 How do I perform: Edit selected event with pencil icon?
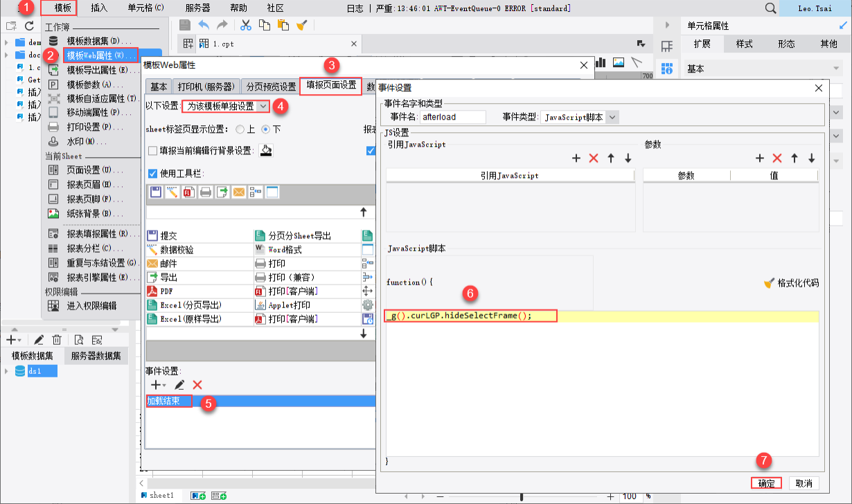click(x=179, y=384)
